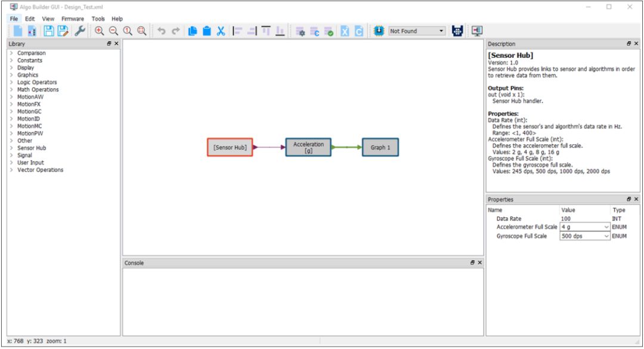Select MotionFX in the library tree

click(x=29, y=104)
